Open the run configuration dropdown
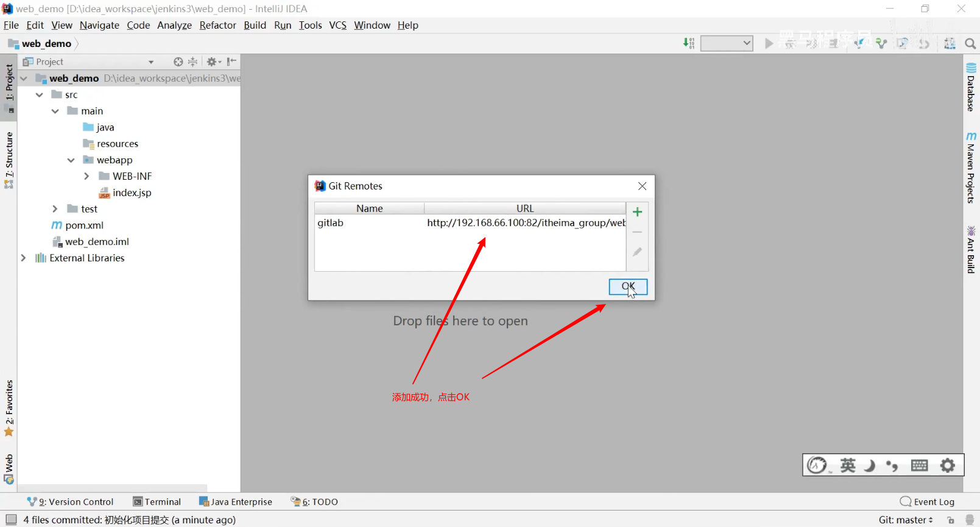980x527 pixels. [x=727, y=43]
